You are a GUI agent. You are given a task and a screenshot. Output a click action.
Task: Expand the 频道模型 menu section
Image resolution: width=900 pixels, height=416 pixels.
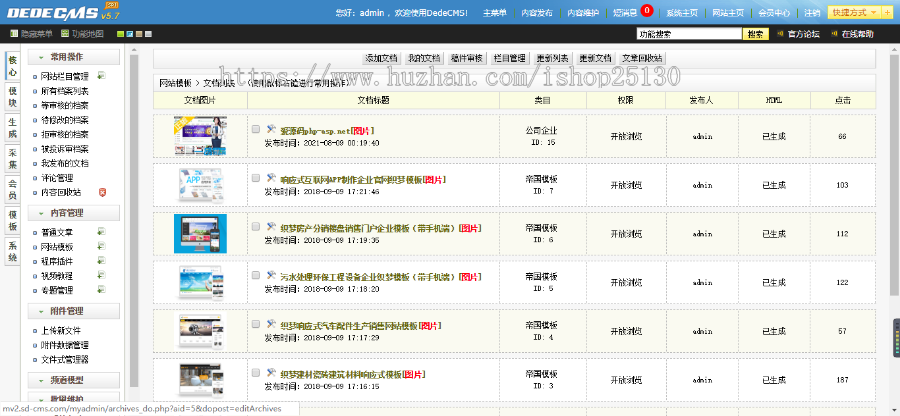(x=74, y=380)
